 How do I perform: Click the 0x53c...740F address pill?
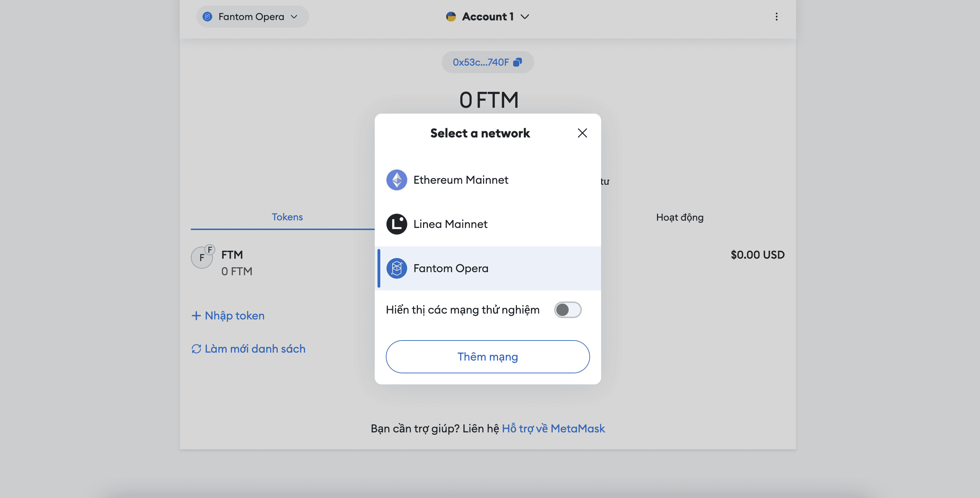pyautogui.click(x=480, y=62)
